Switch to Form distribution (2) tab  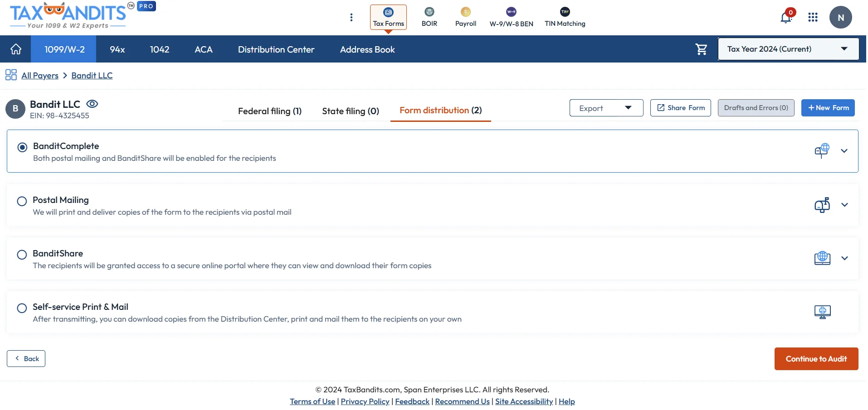(441, 111)
